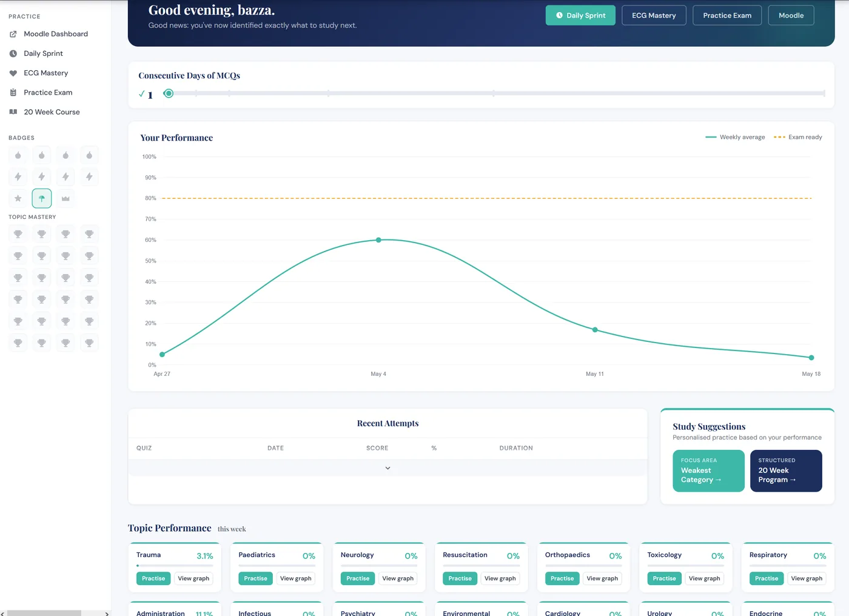849x616 pixels.
Task: View graph for Resuscitation
Action: click(x=500, y=578)
